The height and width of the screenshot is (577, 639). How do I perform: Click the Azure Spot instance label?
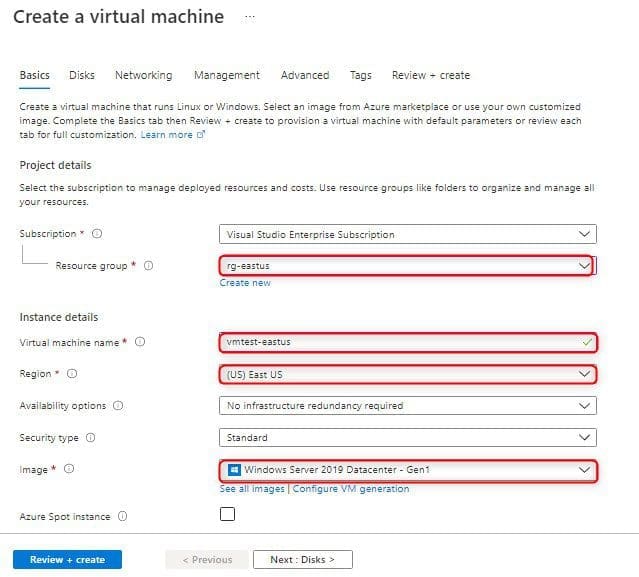pos(65,517)
